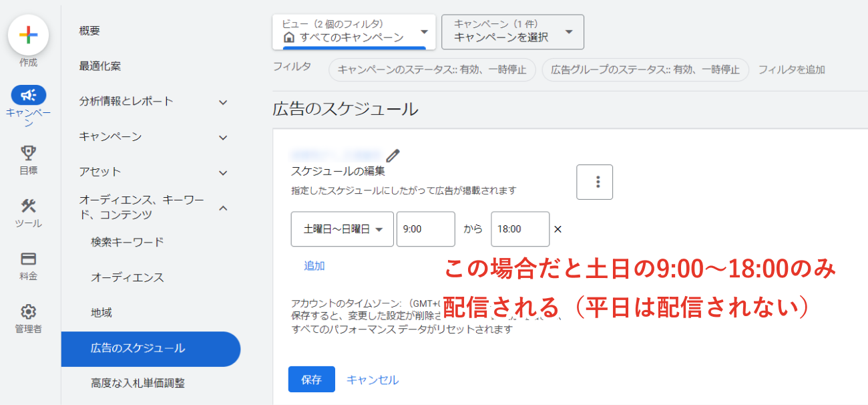The height and width of the screenshot is (405, 868).
Task: Expand 分析情報とレポート section
Action: pos(154,102)
